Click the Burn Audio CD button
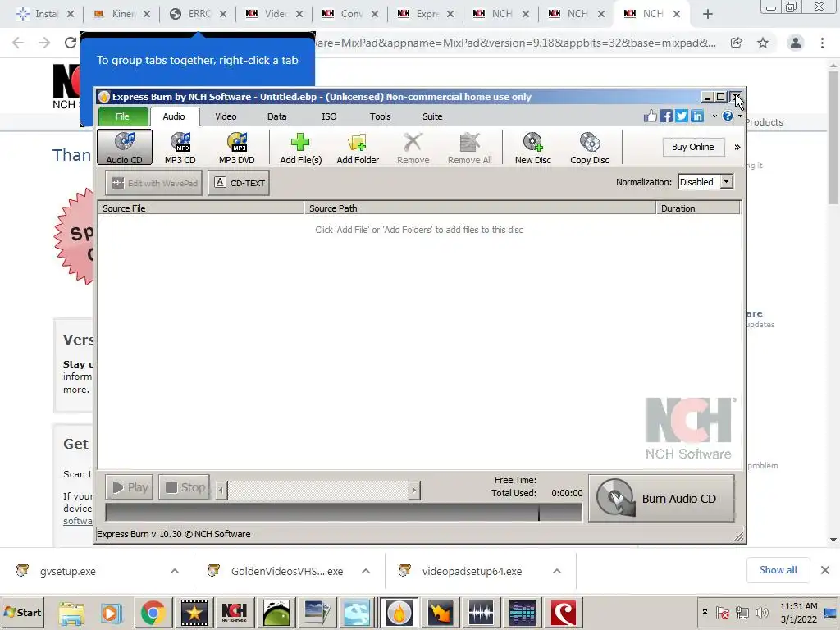The image size is (840, 630). 662,498
